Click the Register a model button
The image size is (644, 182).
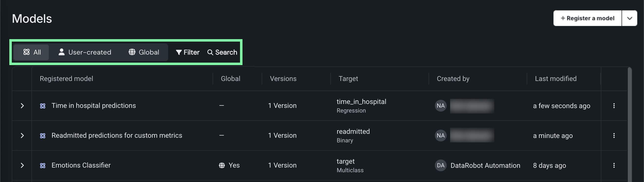tap(587, 18)
